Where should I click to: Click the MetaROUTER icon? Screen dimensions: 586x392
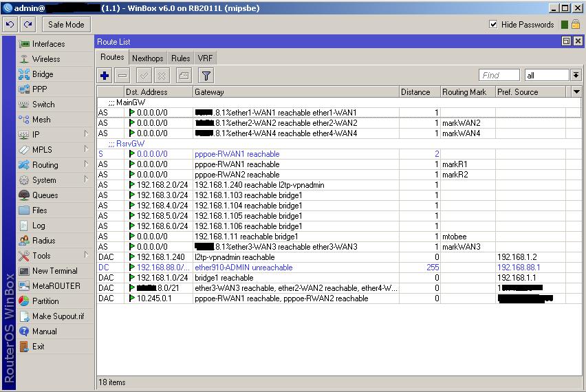pyautogui.click(x=24, y=286)
